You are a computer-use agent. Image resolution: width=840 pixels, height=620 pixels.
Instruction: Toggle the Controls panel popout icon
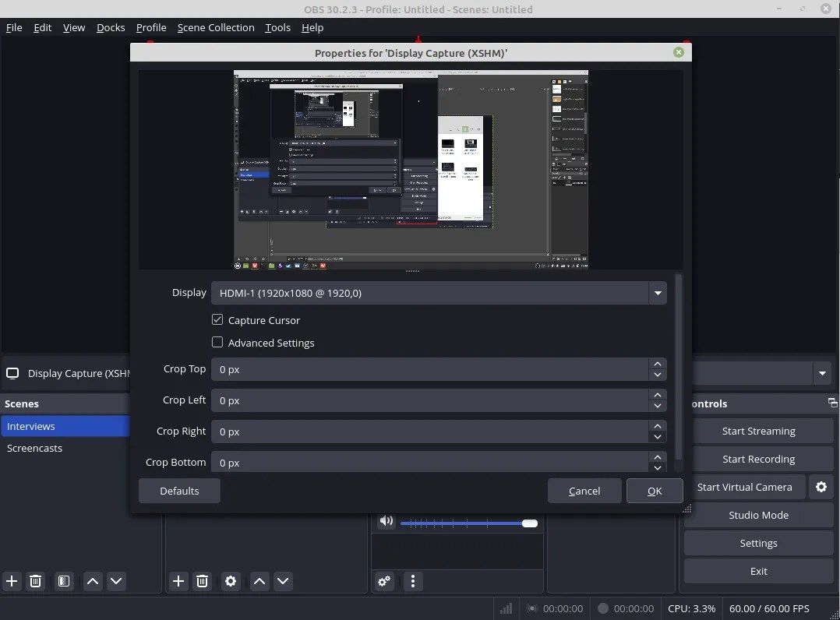[x=831, y=403]
